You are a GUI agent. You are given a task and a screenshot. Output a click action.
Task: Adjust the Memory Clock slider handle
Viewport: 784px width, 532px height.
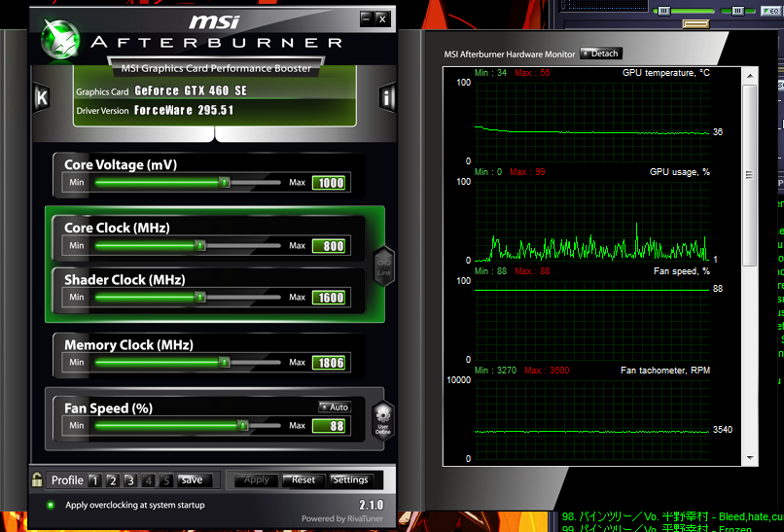(x=225, y=362)
